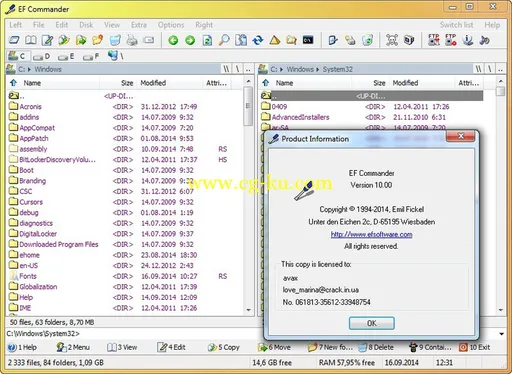Open the Right menu
The image size is (512, 374).
click(x=204, y=25)
